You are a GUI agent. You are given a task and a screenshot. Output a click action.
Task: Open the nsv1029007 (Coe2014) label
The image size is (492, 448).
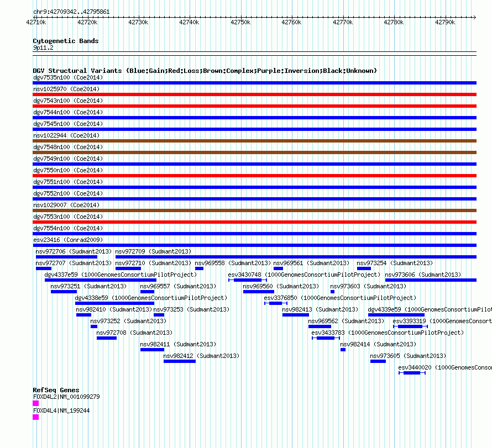66,205
